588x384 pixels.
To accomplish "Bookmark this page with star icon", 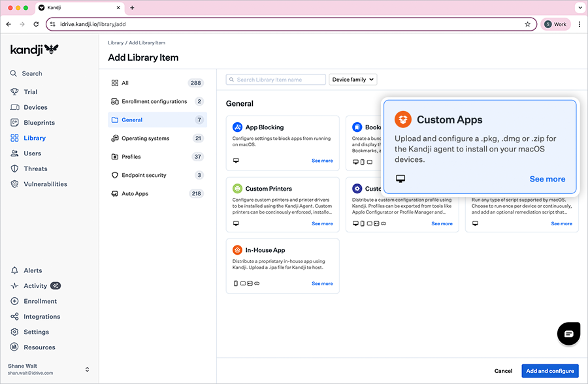I will click(x=527, y=24).
